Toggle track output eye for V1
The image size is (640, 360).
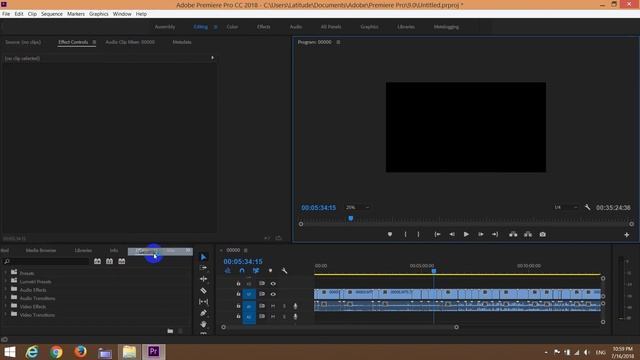click(273, 294)
